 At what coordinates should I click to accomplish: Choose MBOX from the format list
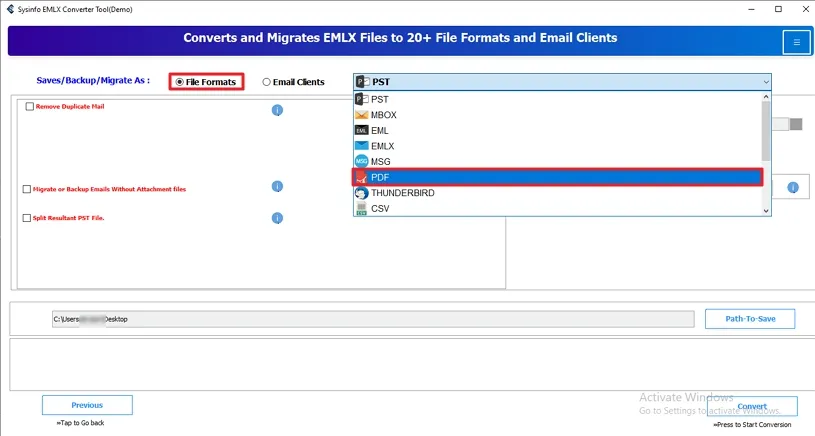[x=558, y=115]
